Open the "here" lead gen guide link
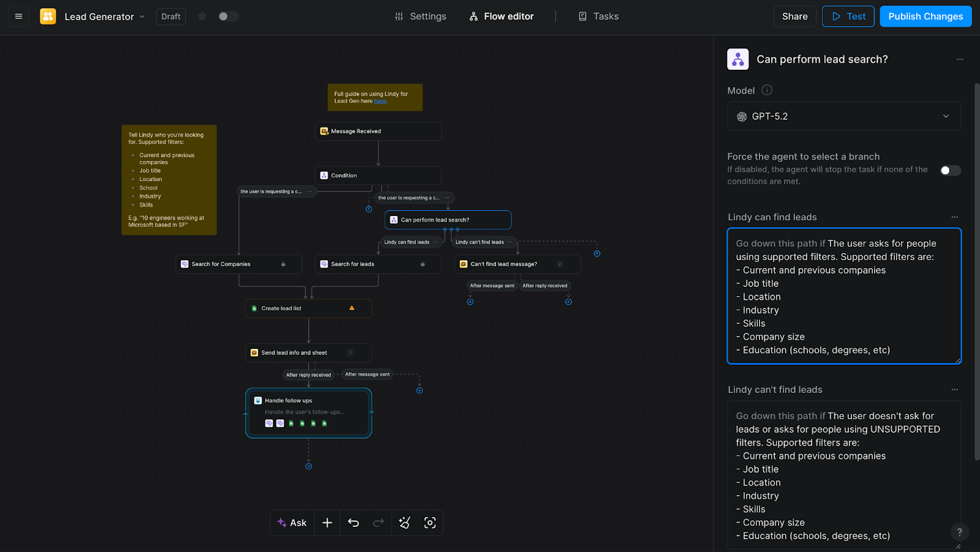This screenshot has height=552, width=980. pyautogui.click(x=380, y=101)
